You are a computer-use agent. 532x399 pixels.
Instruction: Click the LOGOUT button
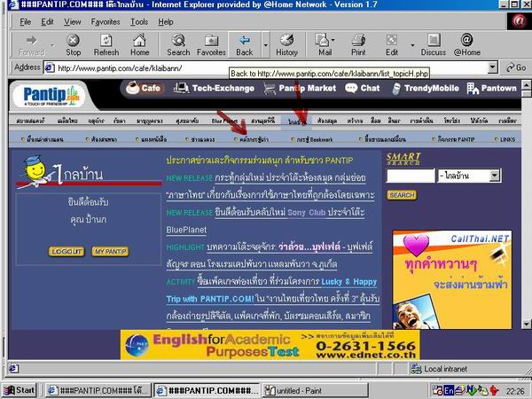pyautogui.click(x=66, y=252)
